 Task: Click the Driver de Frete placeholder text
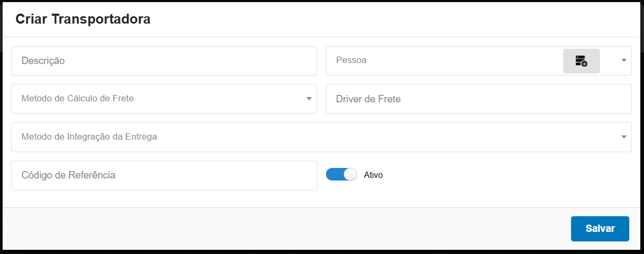[368, 99]
